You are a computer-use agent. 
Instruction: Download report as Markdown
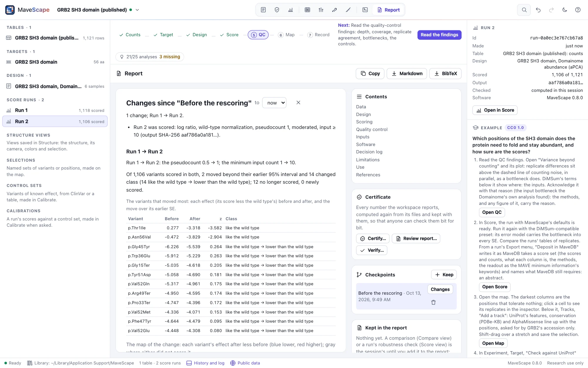point(407,73)
